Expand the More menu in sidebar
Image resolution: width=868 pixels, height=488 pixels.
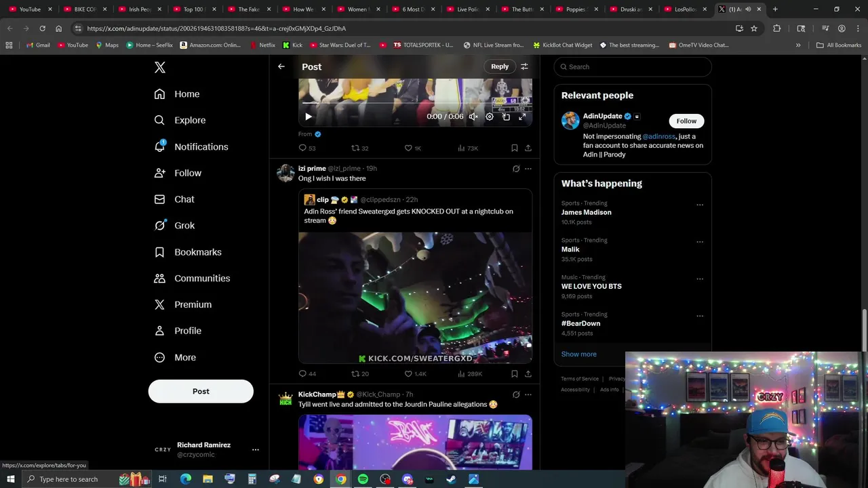coord(176,357)
